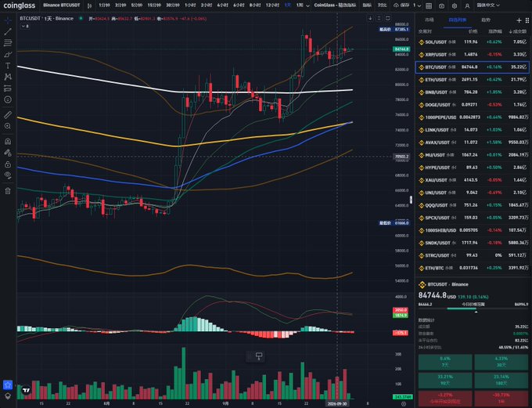Select the zoom-in magnifier tool
The width and height of the screenshot is (532, 408).
[8, 126]
